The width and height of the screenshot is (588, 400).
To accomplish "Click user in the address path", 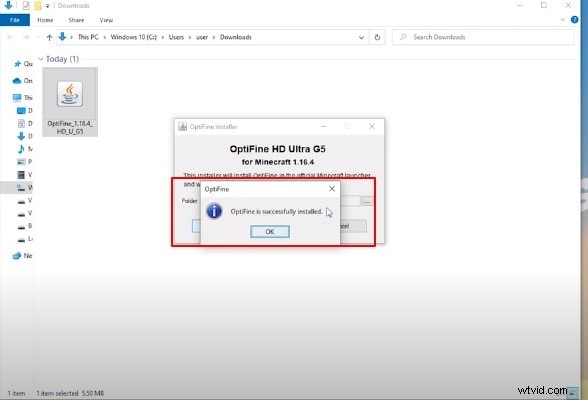I will pyautogui.click(x=202, y=37).
